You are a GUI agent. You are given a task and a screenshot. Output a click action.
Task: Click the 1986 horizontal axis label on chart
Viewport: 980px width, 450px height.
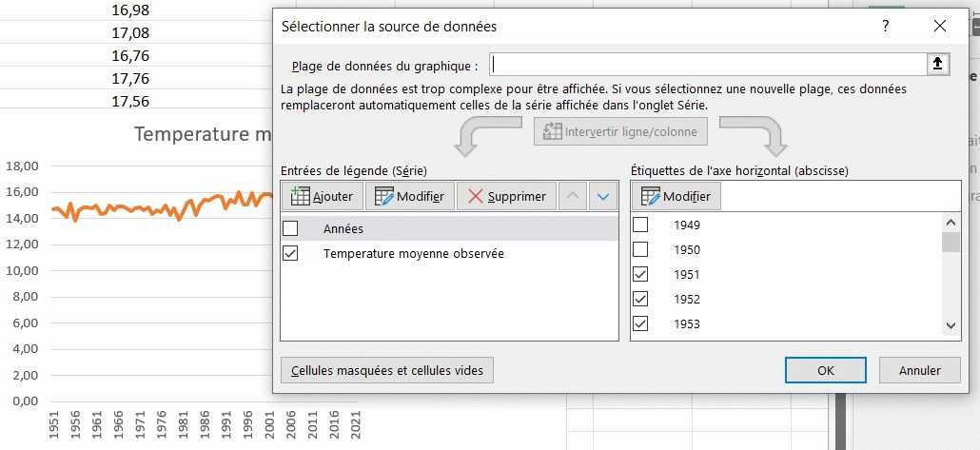tap(205, 425)
